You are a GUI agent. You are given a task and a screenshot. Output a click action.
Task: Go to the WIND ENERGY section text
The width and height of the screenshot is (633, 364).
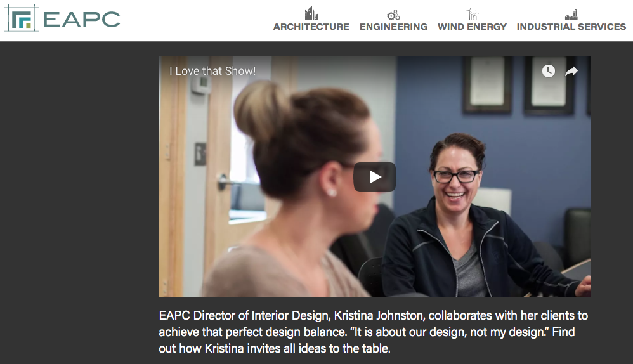tap(473, 27)
